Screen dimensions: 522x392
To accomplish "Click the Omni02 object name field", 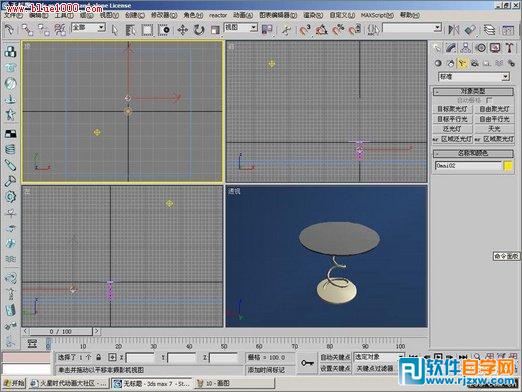I will (468, 166).
